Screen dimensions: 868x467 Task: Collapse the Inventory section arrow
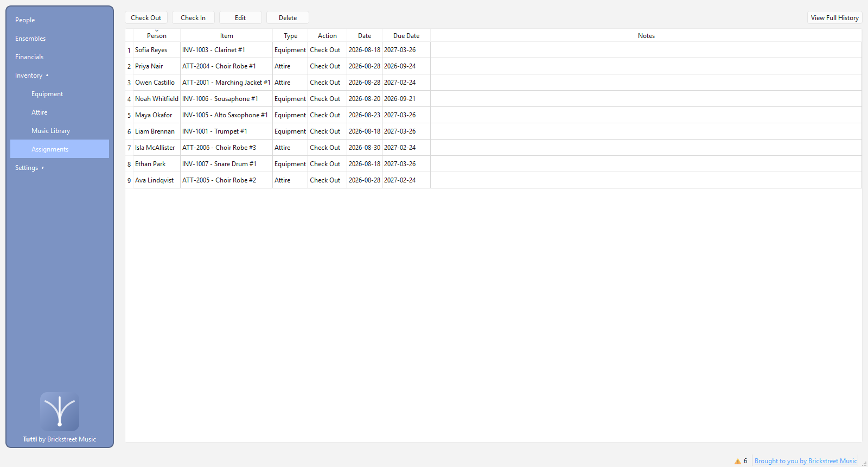click(47, 75)
